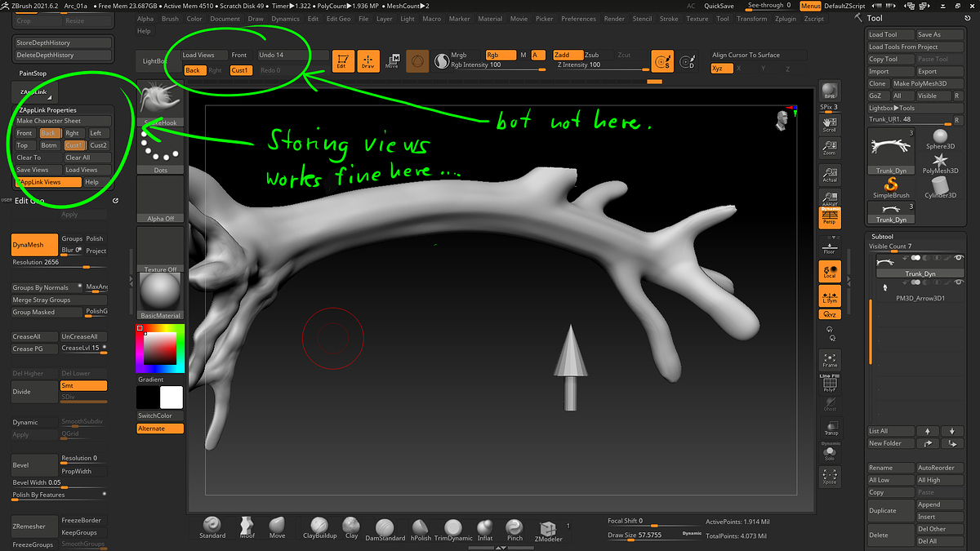Toggle Transp transparency mode
The height and width of the screenshot is (551, 980).
click(x=830, y=429)
